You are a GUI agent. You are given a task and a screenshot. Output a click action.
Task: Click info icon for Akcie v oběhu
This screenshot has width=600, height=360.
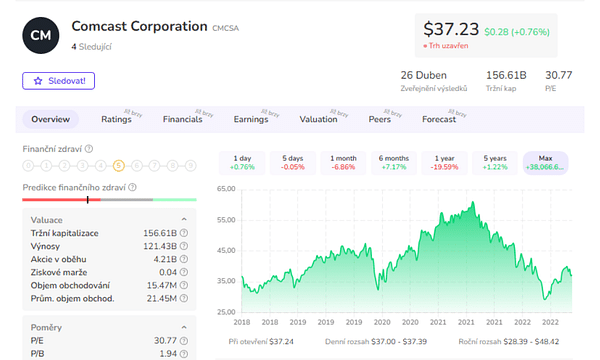184,259
